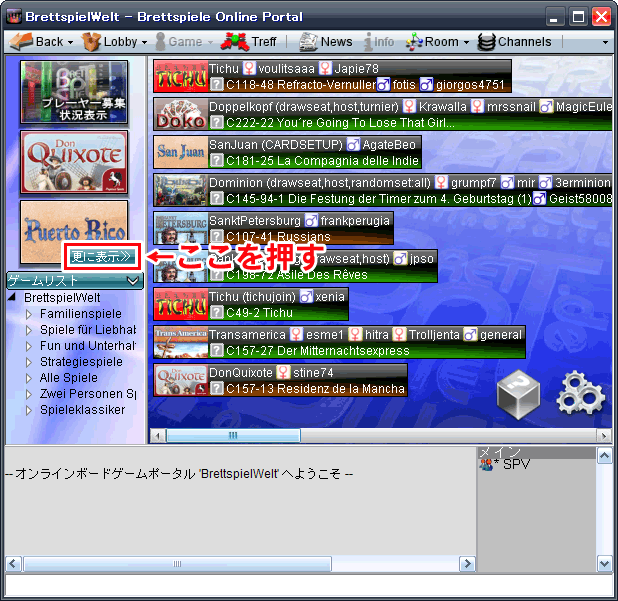The width and height of the screenshot is (618, 601).
Task: Click the Transamerica game thumbnail
Action: (181, 342)
